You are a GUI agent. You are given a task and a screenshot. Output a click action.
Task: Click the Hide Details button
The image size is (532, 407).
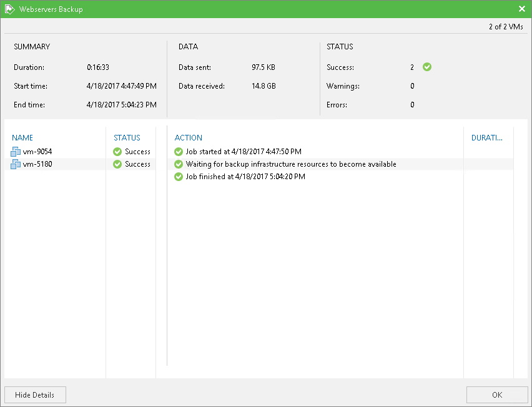click(x=36, y=395)
